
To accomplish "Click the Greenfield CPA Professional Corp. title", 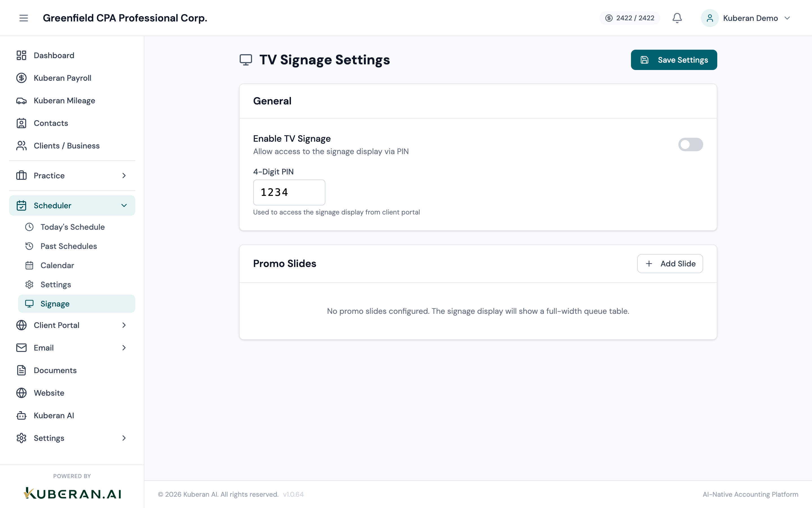I will click(x=125, y=18).
